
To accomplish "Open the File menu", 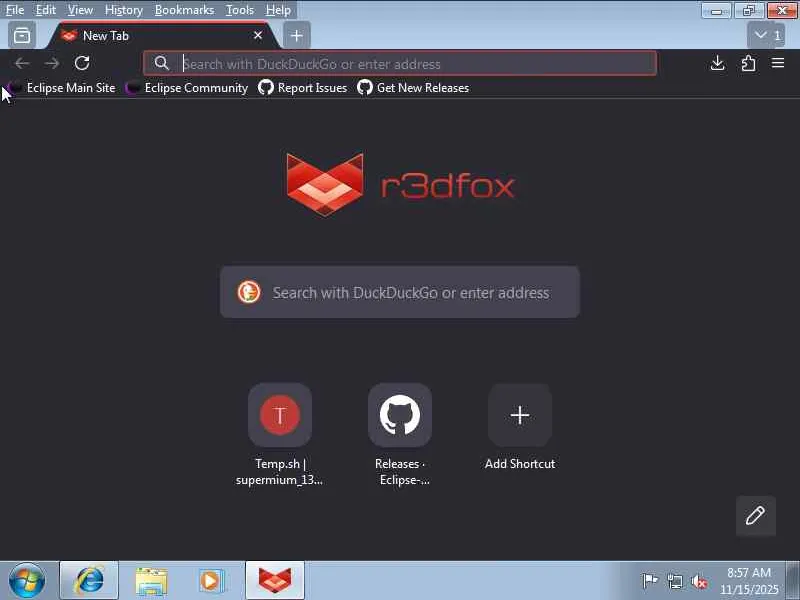I will click(x=15, y=10).
